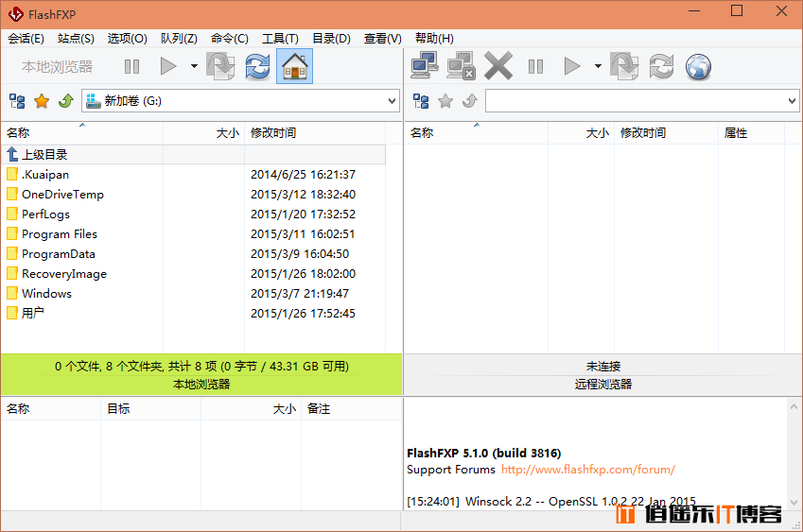
Task: Click the Connect computers icon in remote pane
Action: tap(424, 66)
